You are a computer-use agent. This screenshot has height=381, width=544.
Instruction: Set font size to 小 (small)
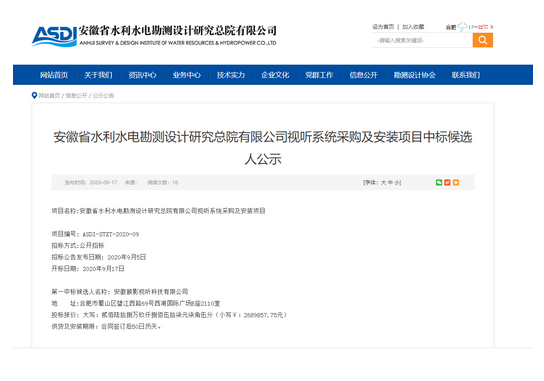click(x=397, y=183)
